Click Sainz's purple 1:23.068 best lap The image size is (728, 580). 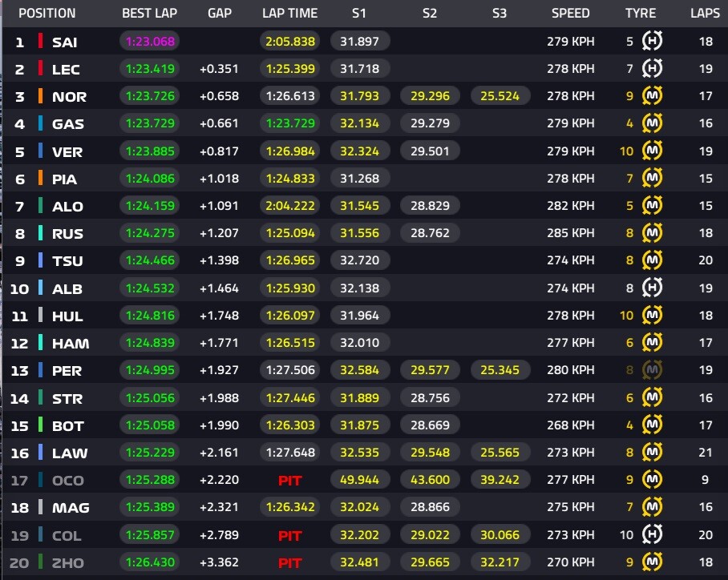point(150,42)
